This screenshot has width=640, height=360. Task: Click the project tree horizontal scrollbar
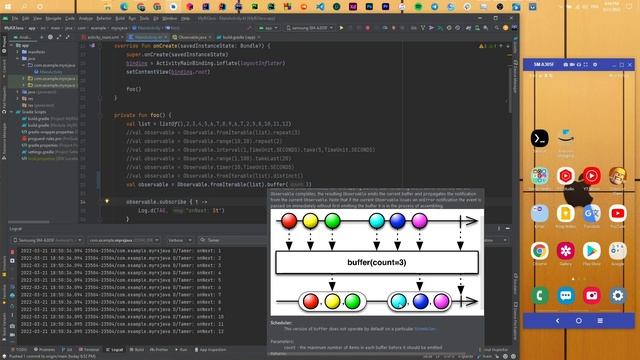pos(29,222)
